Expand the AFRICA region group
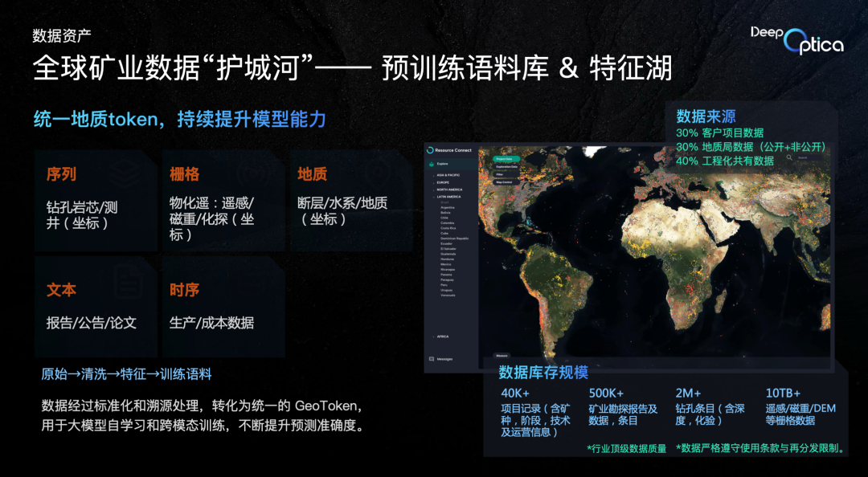Screen dimensions: 868x477 point(443,336)
